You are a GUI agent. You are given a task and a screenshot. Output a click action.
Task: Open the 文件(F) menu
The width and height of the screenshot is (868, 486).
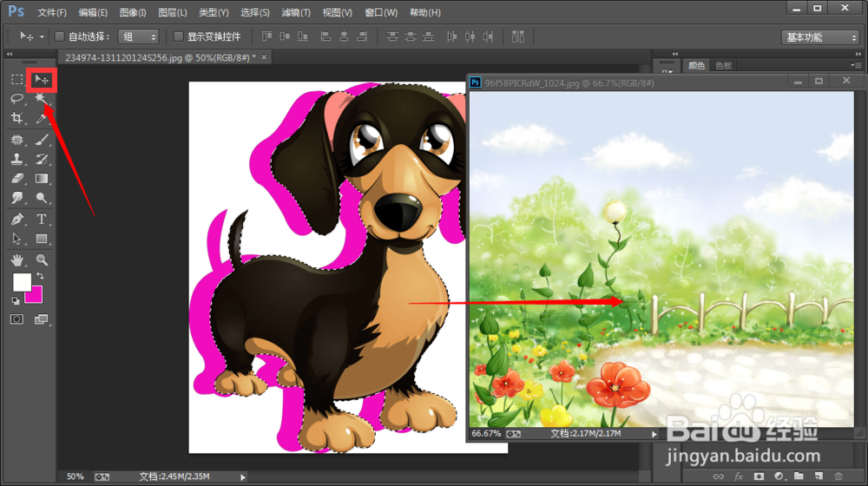pyautogui.click(x=52, y=12)
